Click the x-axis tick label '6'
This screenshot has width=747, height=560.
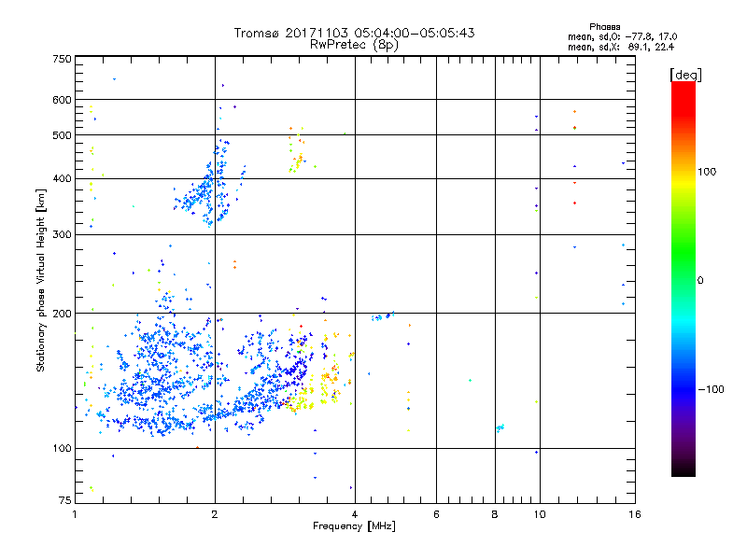(x=436, y=514)
